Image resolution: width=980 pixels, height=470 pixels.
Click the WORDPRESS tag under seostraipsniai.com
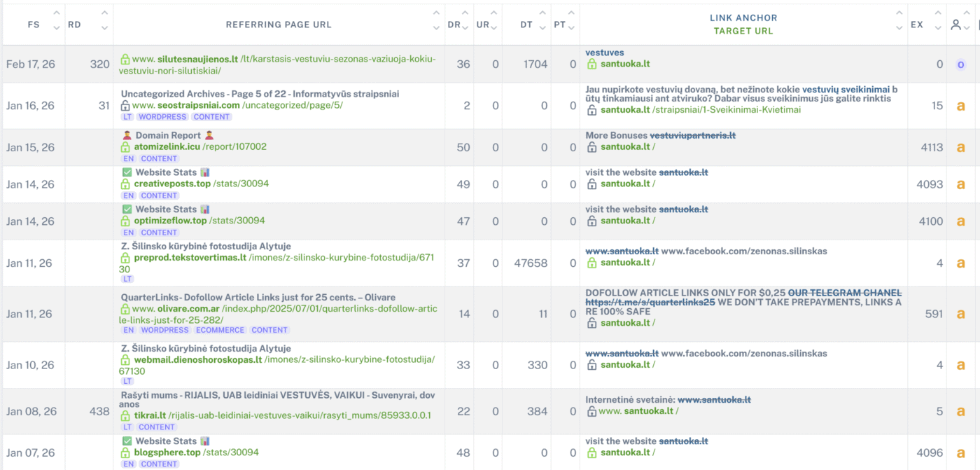[162, 117]
